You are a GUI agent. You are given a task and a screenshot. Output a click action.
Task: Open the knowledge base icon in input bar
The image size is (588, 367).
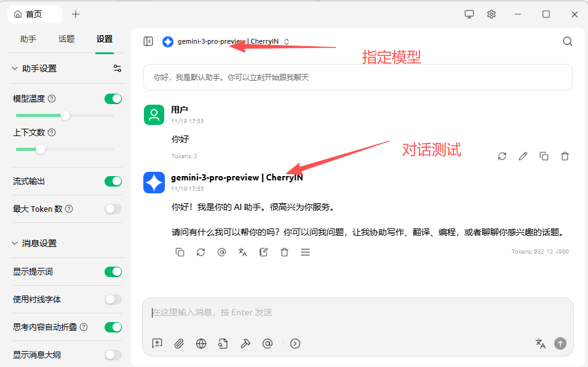coord(223,344)
